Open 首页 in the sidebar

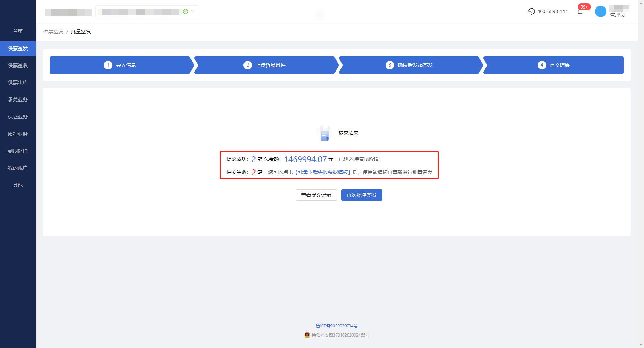click(x=18, y=31)
